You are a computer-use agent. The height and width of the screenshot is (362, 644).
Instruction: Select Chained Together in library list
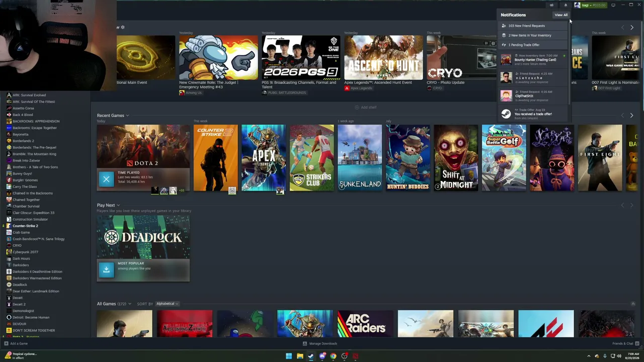tap(26, 200)
